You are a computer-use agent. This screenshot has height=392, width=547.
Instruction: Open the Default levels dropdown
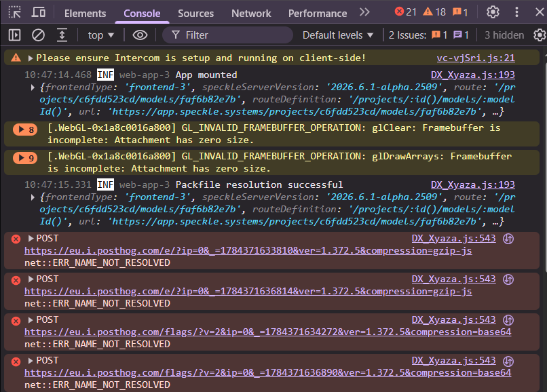tap(338, 35)
